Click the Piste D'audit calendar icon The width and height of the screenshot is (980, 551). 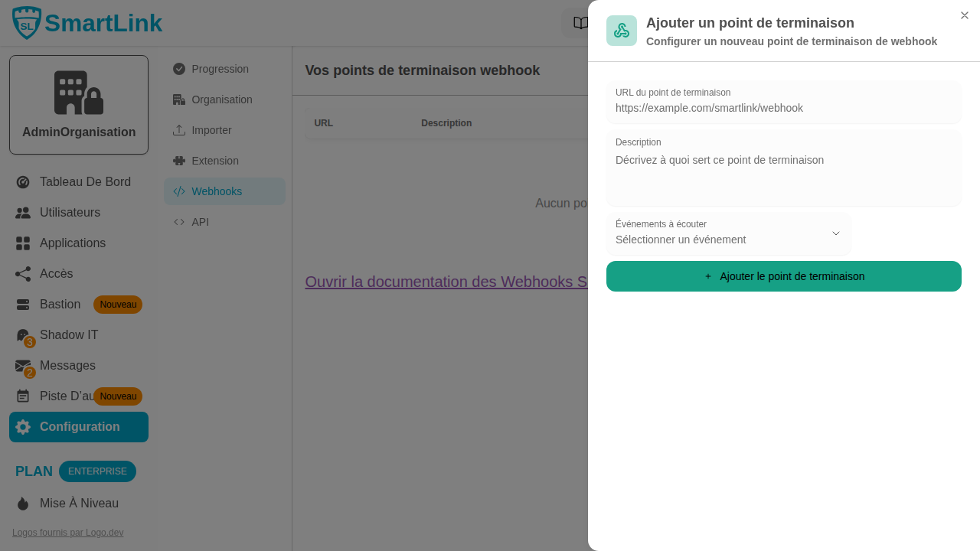point(23,396)
